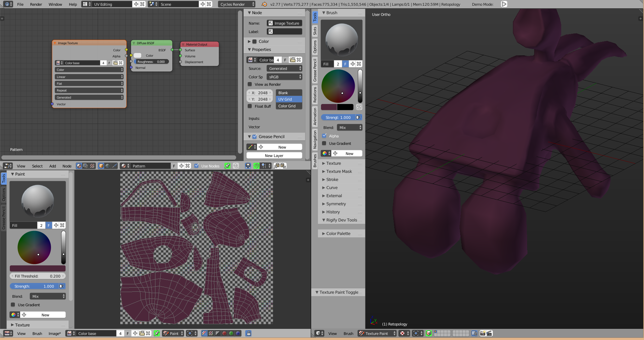Open the Cycles Render engine dropdown
644x340 pixels.
pos(237,4)
